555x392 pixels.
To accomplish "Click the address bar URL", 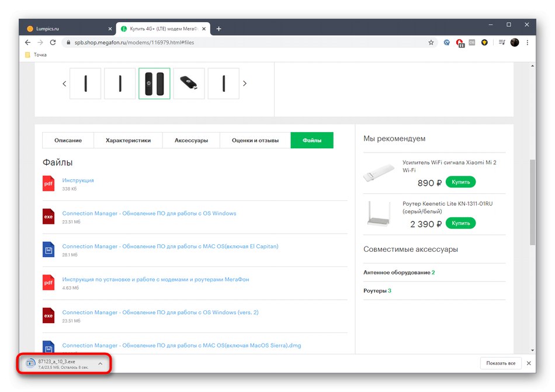I will (134, 43).
